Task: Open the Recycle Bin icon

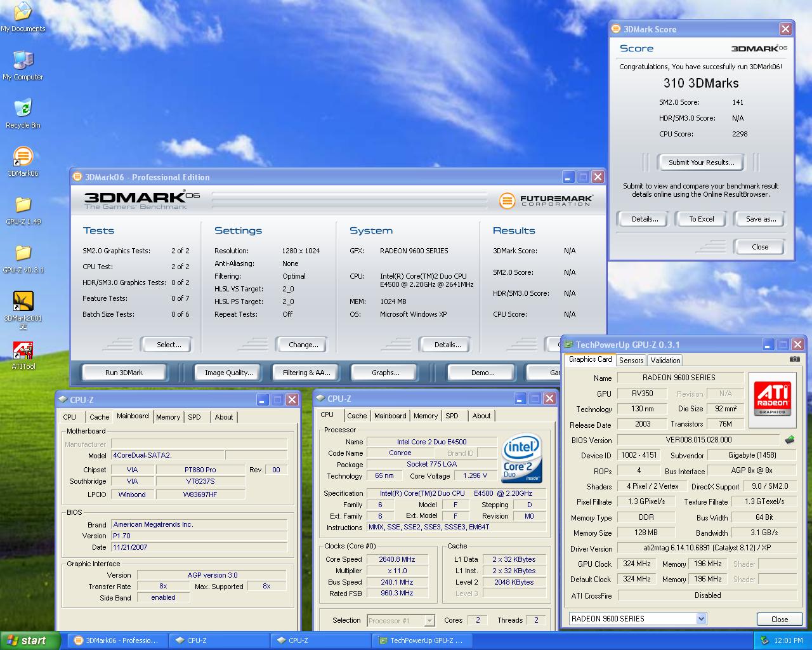Action: pos(23,114)
